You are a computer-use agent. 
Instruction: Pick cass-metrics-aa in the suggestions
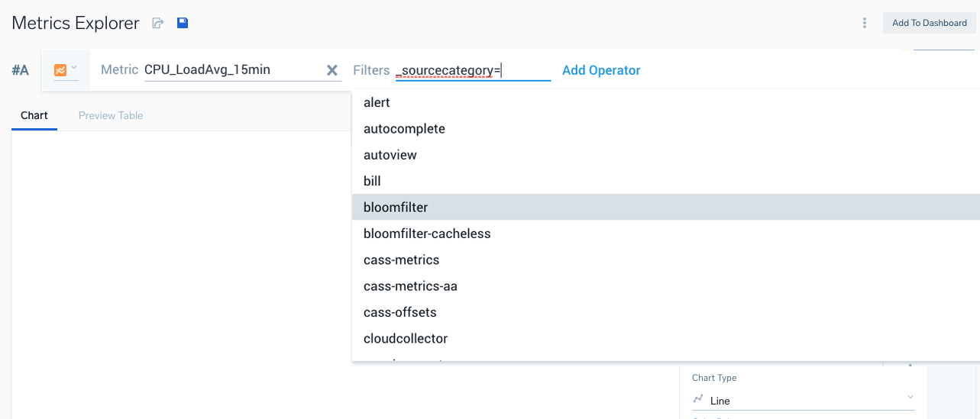coord(410,286)
